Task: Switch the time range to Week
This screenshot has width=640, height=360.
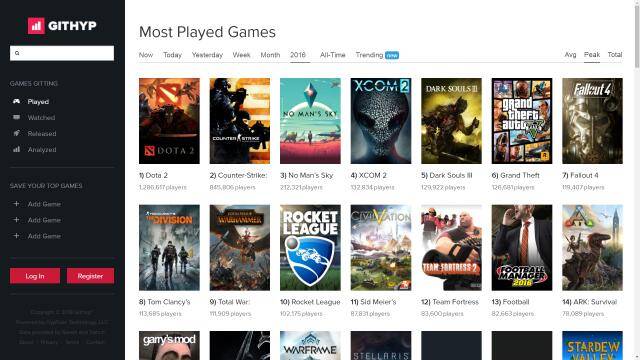Action: pos(241,55)
